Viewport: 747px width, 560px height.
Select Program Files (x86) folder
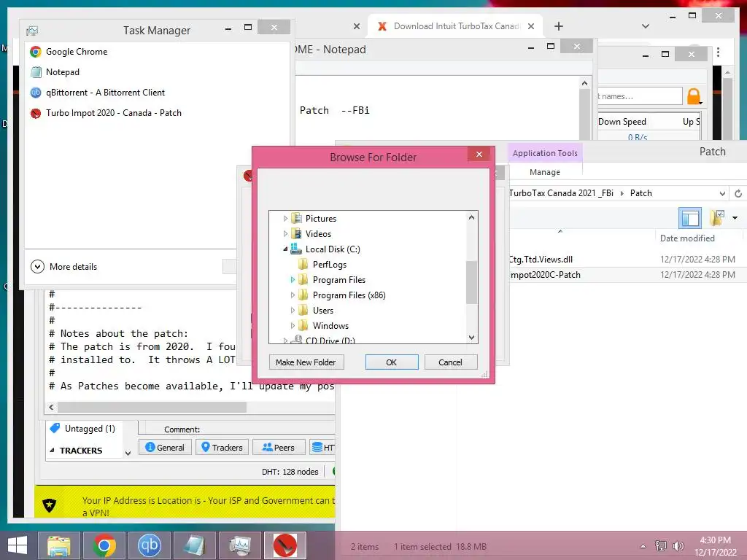pyautogui.click(x=349, y=295)
